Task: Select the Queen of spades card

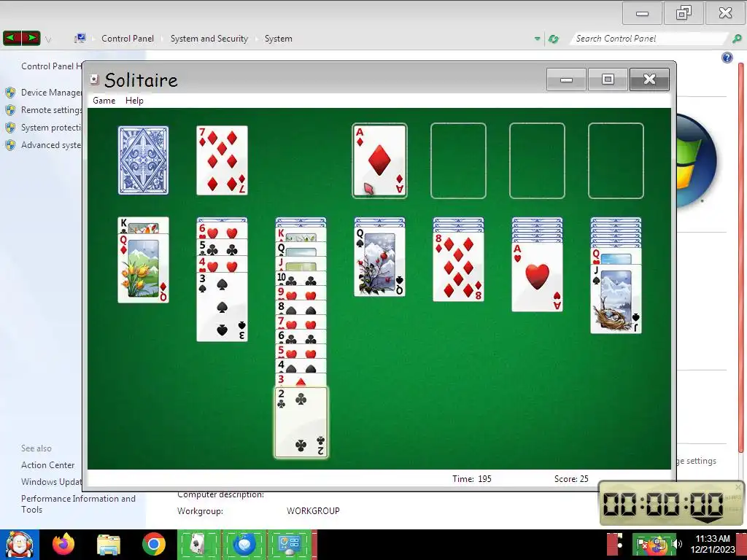Action: [x=379, y=262]
